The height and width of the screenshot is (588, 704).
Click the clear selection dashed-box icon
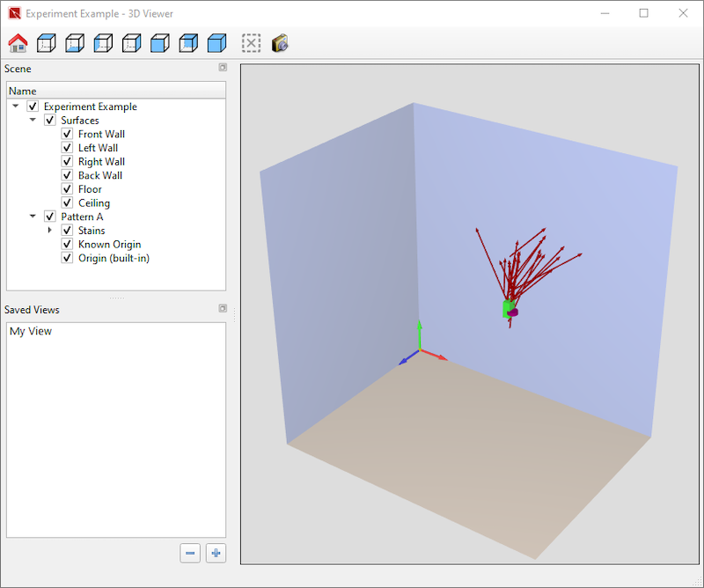coord(252,44)
